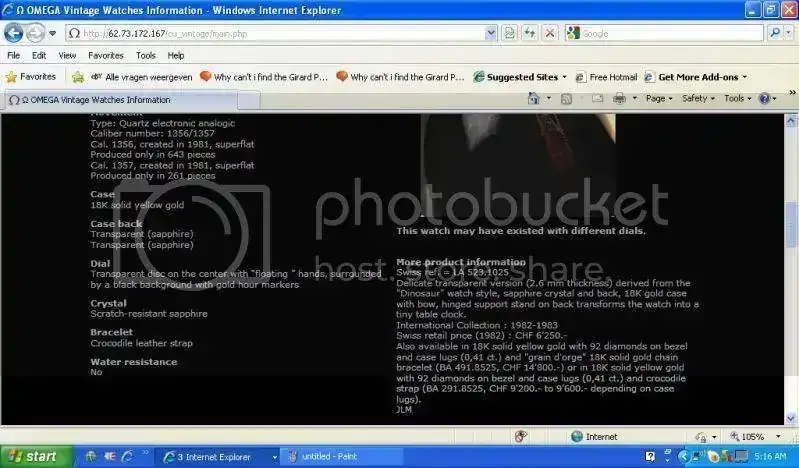Click the Home icon in command bar
This screenshot has width=799, height=468.
pyautogui.click(x=534, y=98)
